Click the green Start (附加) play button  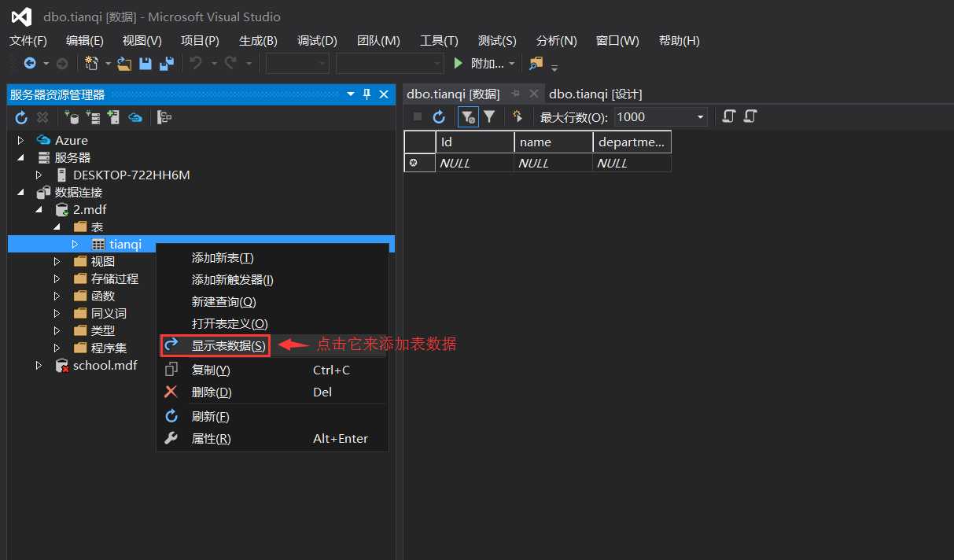click(x=459, y=64)
